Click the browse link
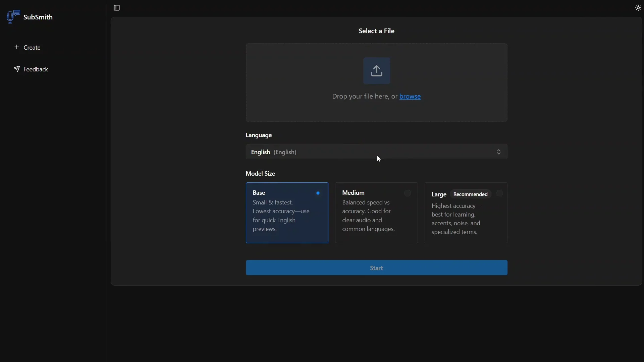Image resolution: width=644 pixels, height=362 pixels. [410, 97]
